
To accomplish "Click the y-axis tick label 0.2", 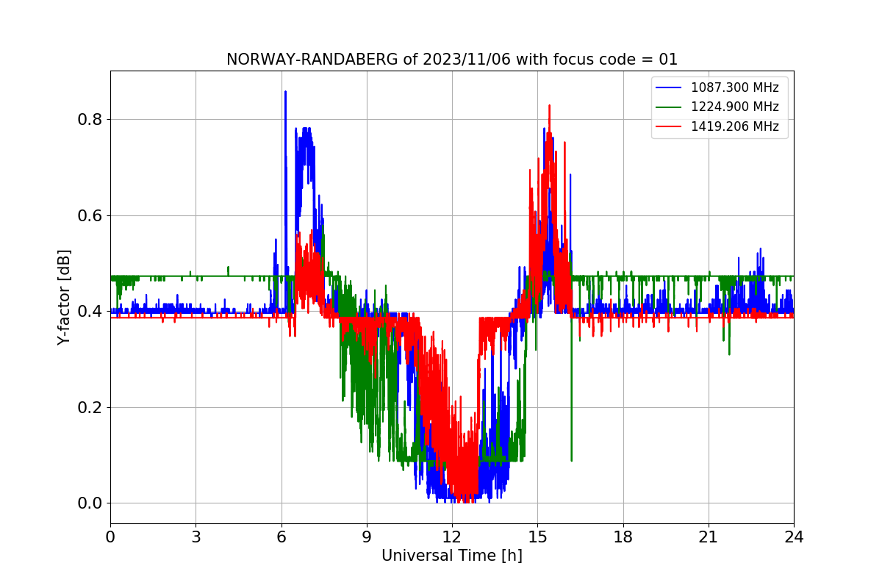I will point(90,407).
